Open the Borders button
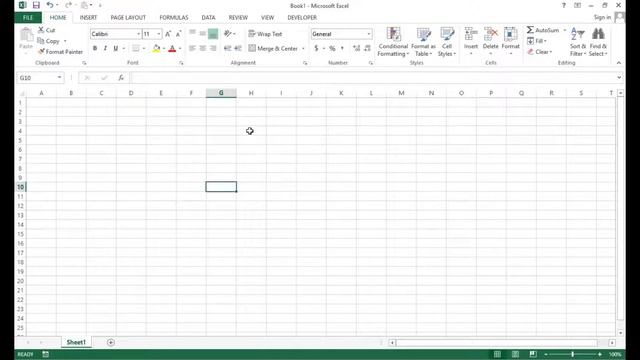This screenshot has width=640, height=360. coord(136,49)
